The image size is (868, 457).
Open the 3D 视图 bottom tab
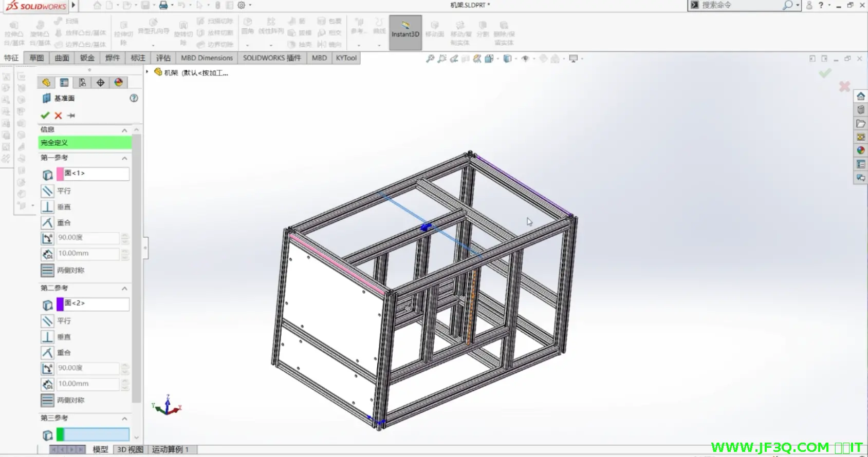[x=130, y=449]
